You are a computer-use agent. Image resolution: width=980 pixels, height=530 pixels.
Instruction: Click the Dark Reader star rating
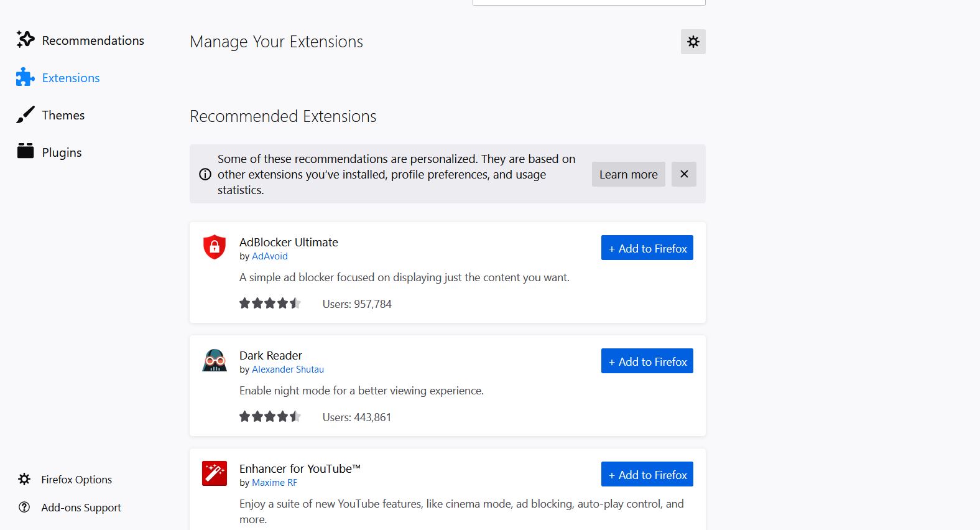[x=270, y=417]
